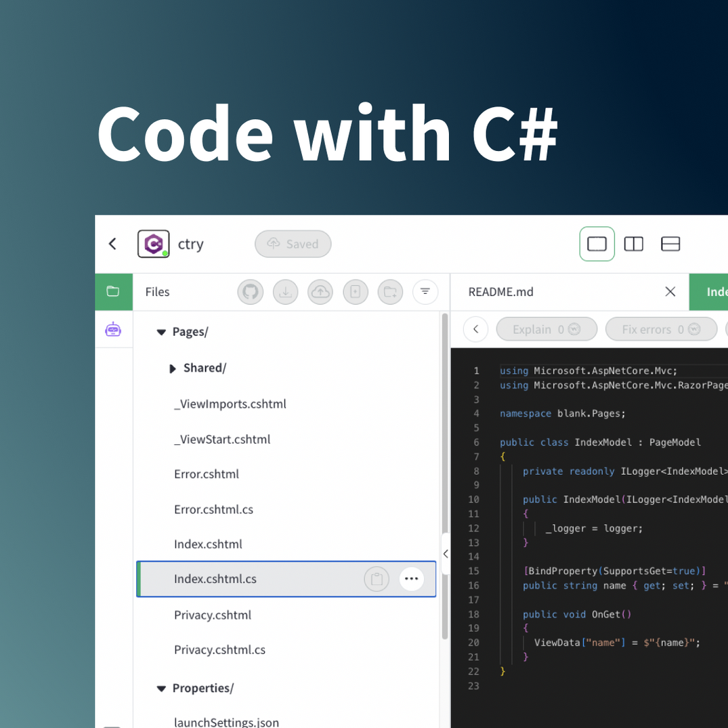Collapse the Pages/ folder
Image resolution: width=728 pixels, height=728 pixels.
click(x=161, y=332)
